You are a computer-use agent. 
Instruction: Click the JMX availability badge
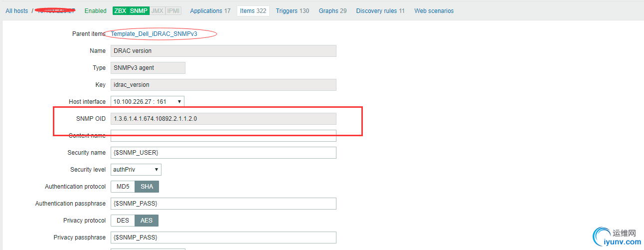[x=157, y=11]
